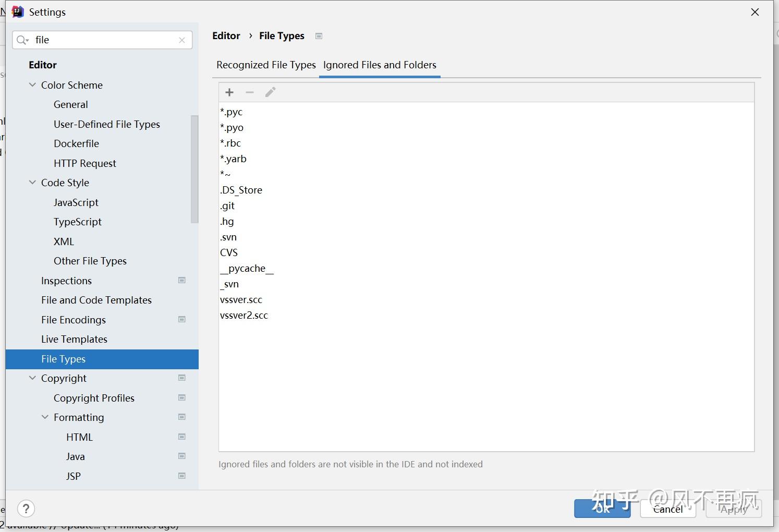Click project settings icon next to Copyright
The height and width of the screenshot is (532, 779).
tap(182, 378)
